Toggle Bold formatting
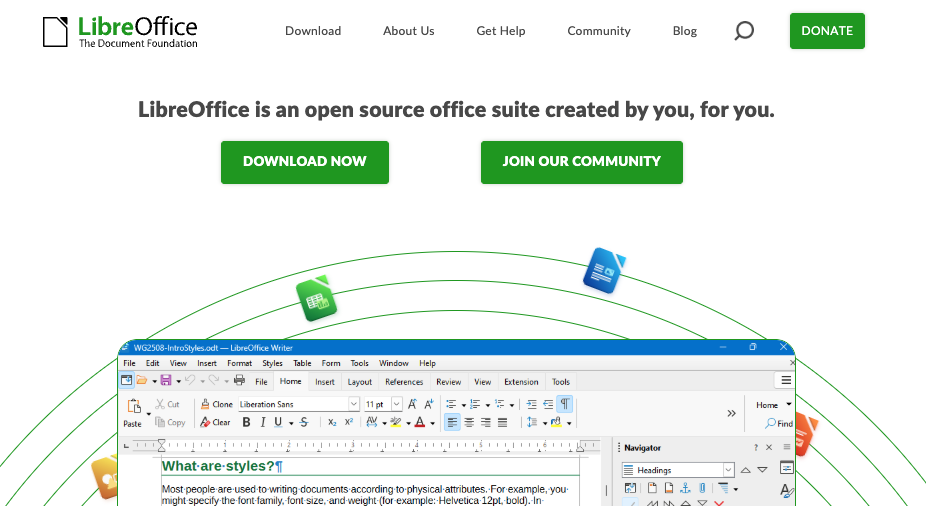 pyautogui.click(x=246, y=422)
